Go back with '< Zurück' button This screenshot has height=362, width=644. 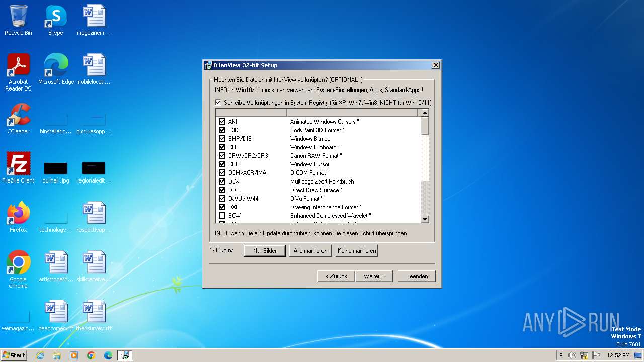pyautogui.click(x=336, y=276)
